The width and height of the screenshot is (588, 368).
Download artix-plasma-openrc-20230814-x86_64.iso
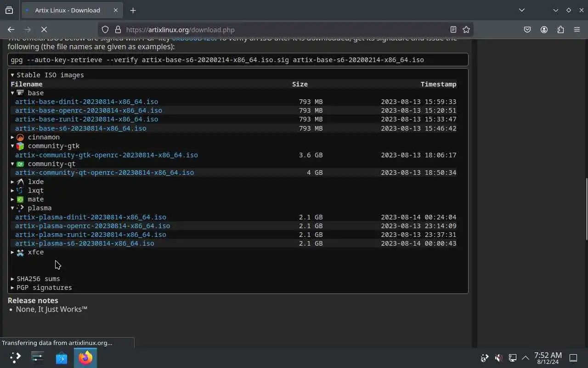coord(92,226)
